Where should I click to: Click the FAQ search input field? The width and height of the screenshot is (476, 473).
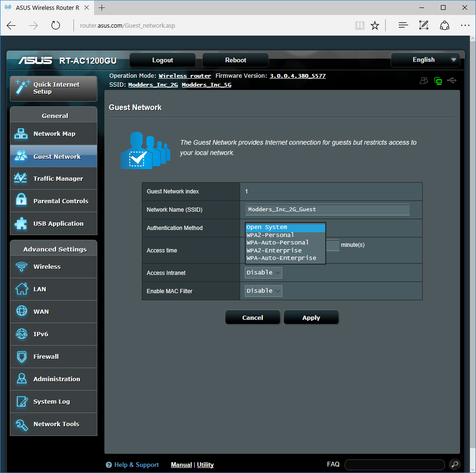395,465
